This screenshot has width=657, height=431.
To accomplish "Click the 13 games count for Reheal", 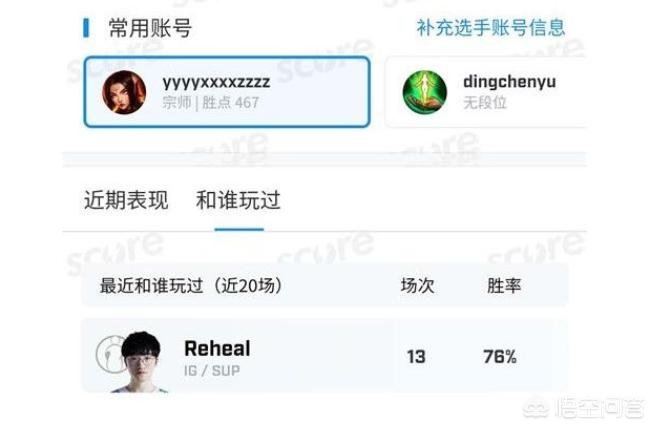I will [x=416, y=357].
